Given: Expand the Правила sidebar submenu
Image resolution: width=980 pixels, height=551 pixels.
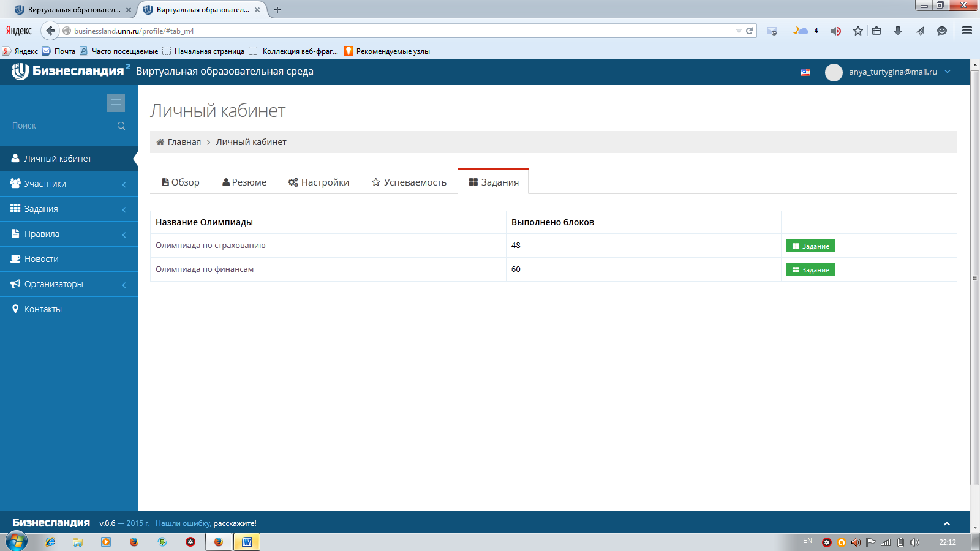Looking at the screenshot, I should pyautogui.click(x=124, y=234).
